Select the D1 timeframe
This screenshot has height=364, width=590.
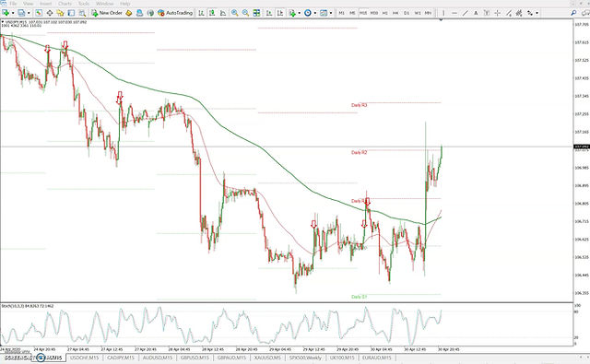(407, 13)
